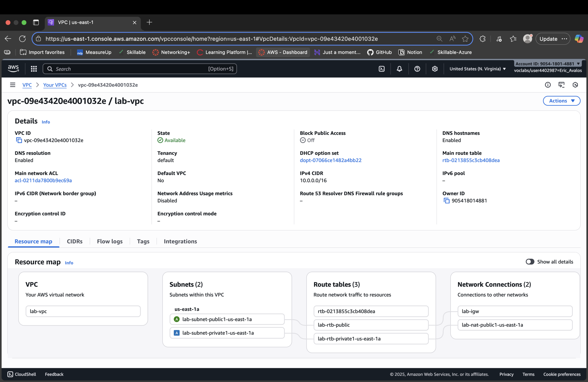The image size is (588, 382).
Task: Switch to the CIDRs tab
Action: pos(75,241)
